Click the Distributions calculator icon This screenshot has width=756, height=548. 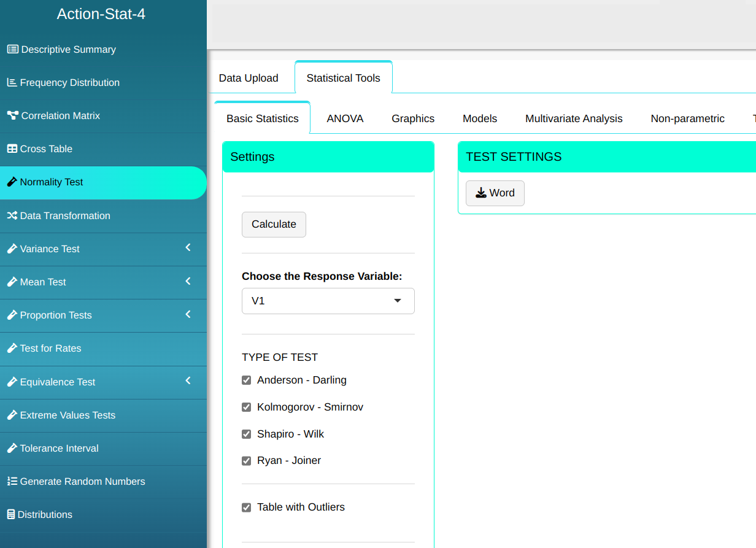coord(10,515)
